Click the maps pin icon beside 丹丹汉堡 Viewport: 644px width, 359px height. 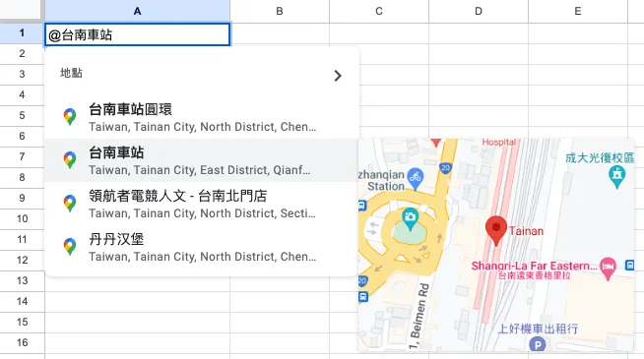(x=70, y=247)
